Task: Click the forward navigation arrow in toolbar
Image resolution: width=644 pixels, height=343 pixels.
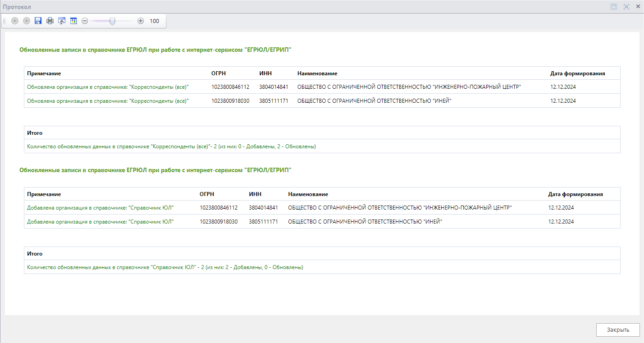Action: click(x=27, y=21)
